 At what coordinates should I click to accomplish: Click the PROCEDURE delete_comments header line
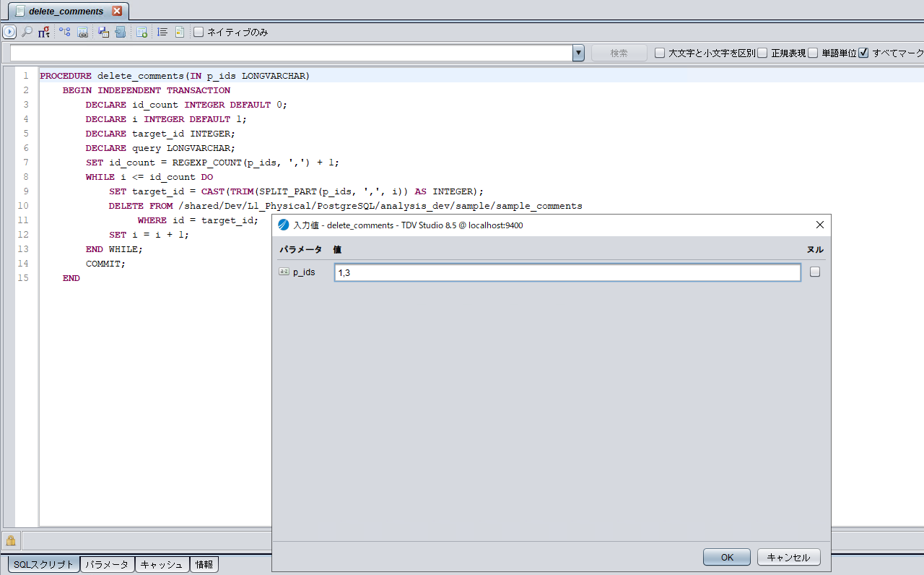175,76
